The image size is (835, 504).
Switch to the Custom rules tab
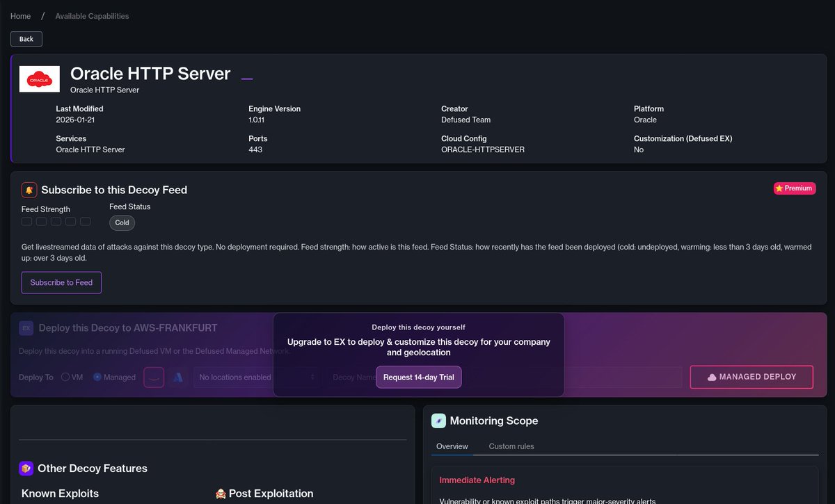511,446
